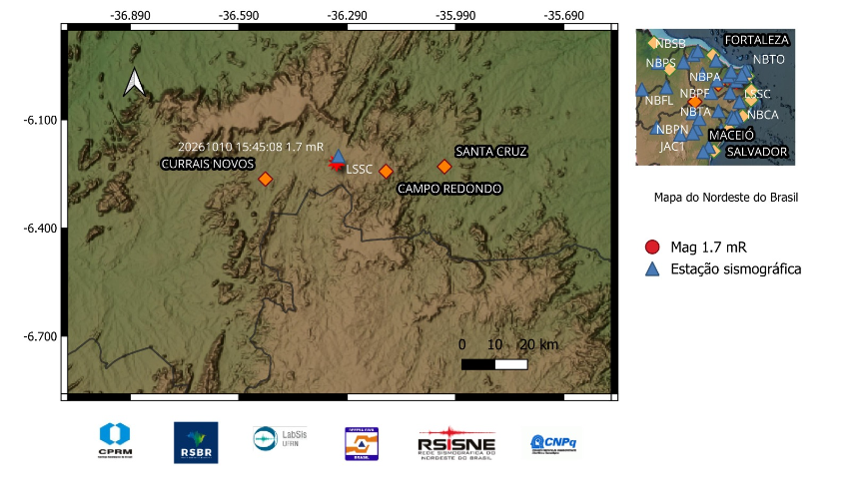
Task: Click the Campo Redondo orange diamond marker
Action: click(386, 172)
